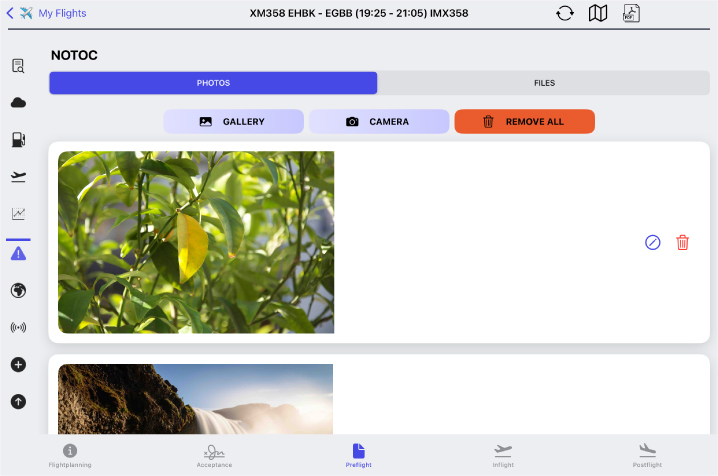Click the flight title XM358 EHBK - EGBB
The height and width of the screenshot is (476, 718).
[x=359, y=13]
